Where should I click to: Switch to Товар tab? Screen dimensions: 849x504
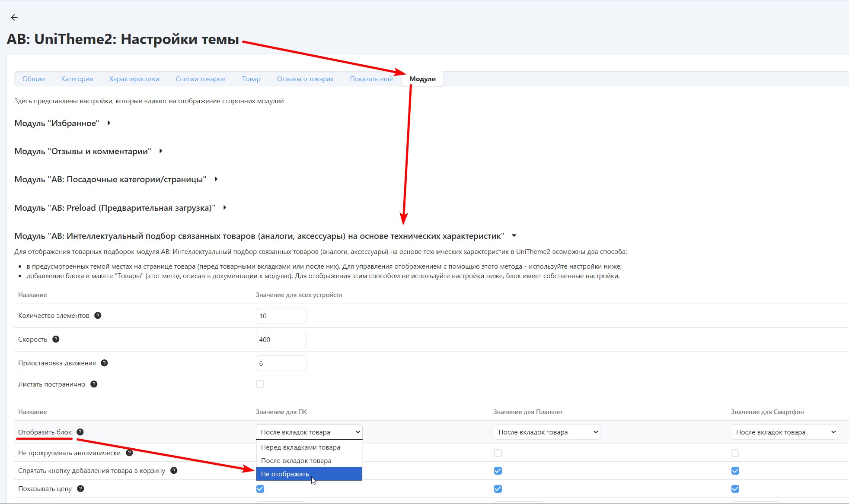[251, 79]
